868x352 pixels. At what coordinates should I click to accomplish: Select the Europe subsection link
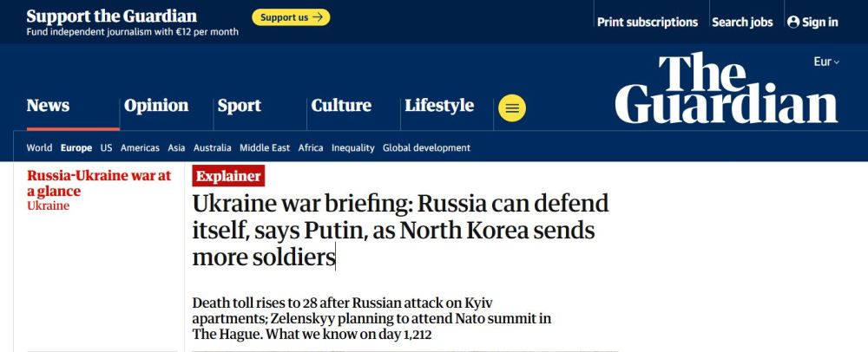pos(76,147)
